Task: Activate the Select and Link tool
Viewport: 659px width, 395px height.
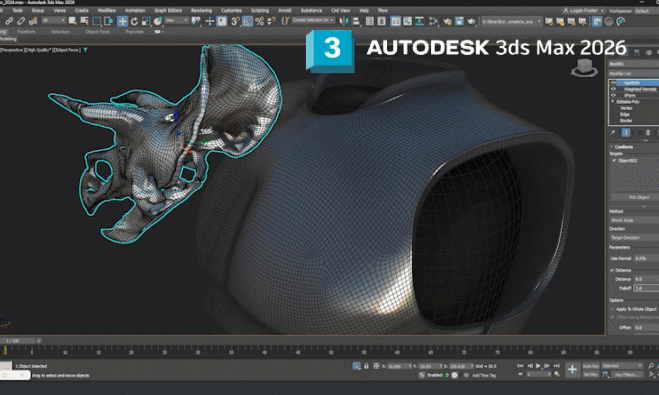Action: click(x=9, y=21)
